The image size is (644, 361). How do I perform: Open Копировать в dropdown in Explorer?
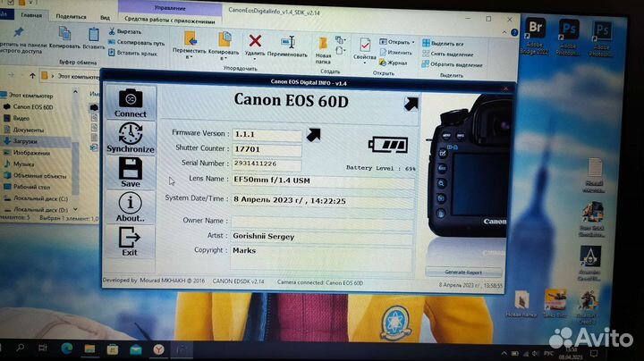[x=224, y=46]
